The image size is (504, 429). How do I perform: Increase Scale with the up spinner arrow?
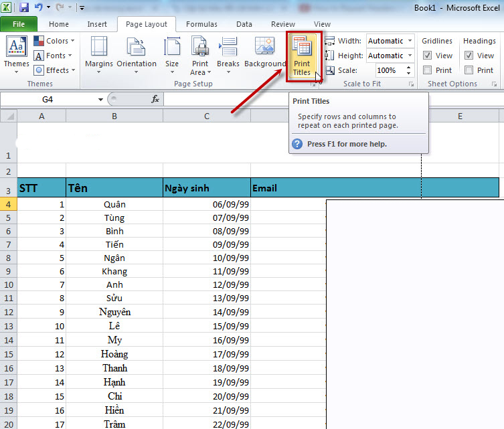[408, 67]
